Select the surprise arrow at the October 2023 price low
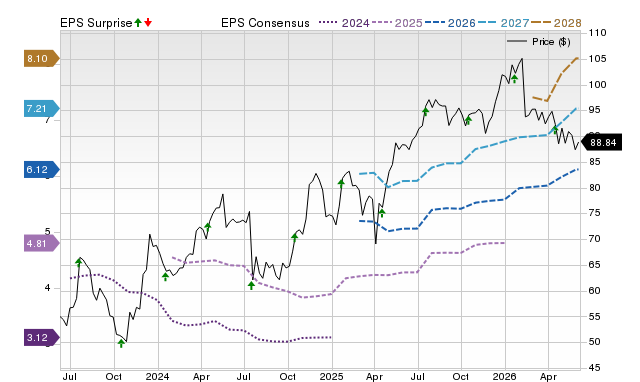The image size is (640, 382). click(x=121, y=343)
